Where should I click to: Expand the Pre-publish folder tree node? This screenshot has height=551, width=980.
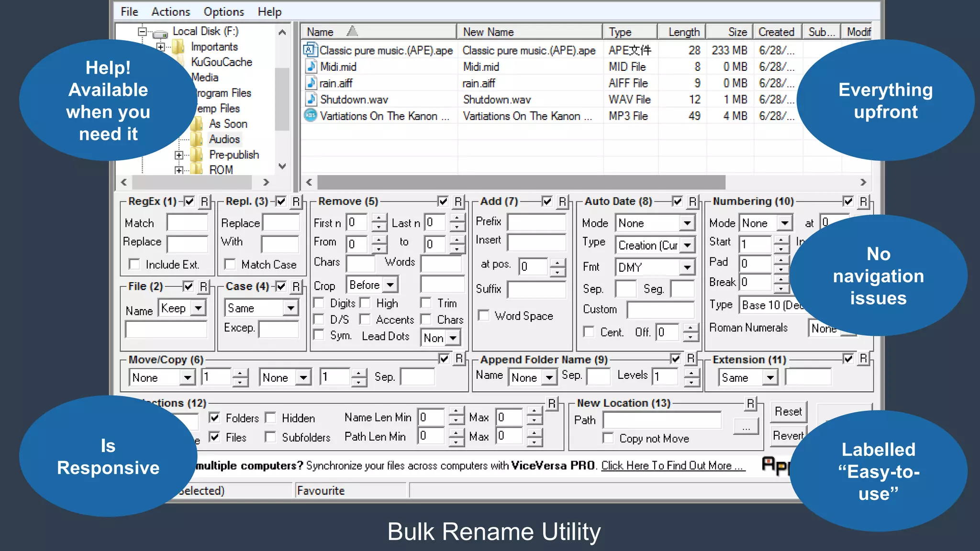point(178,155)
